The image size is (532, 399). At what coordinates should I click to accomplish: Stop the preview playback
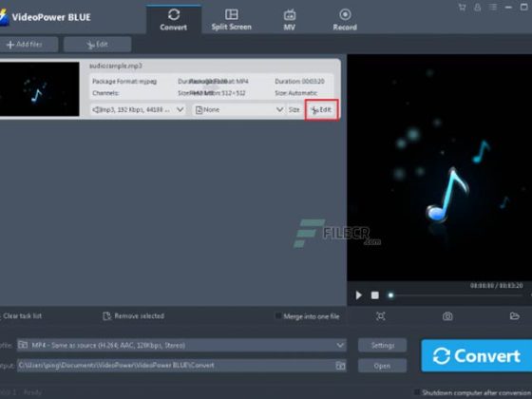(375, 295)
